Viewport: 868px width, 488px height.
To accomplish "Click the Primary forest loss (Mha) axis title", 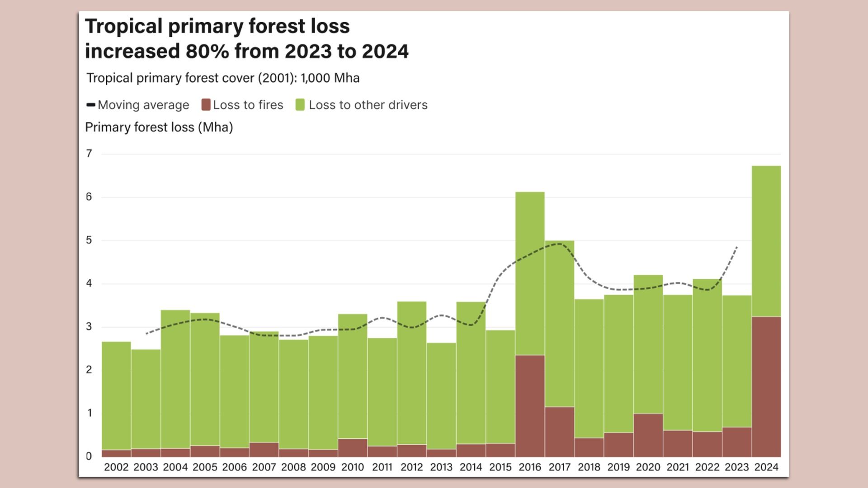I will click(159, 127).
